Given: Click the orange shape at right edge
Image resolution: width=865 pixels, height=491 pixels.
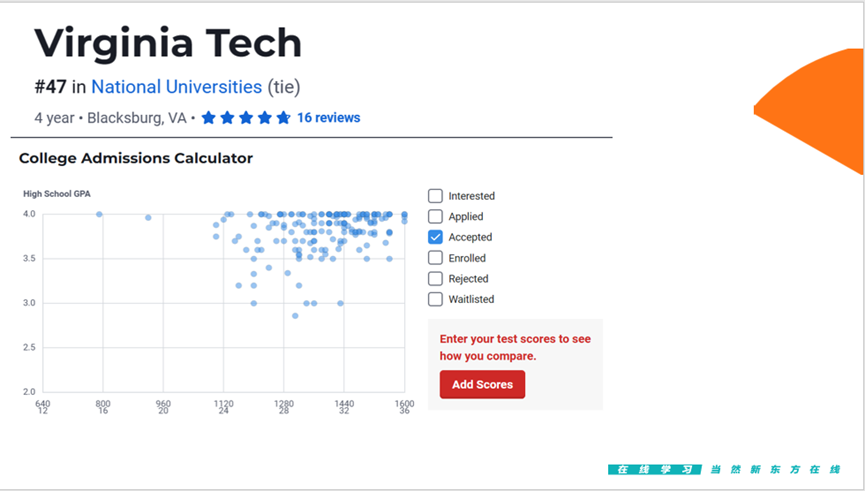Looking at the screenshot, I should [810, 110].
